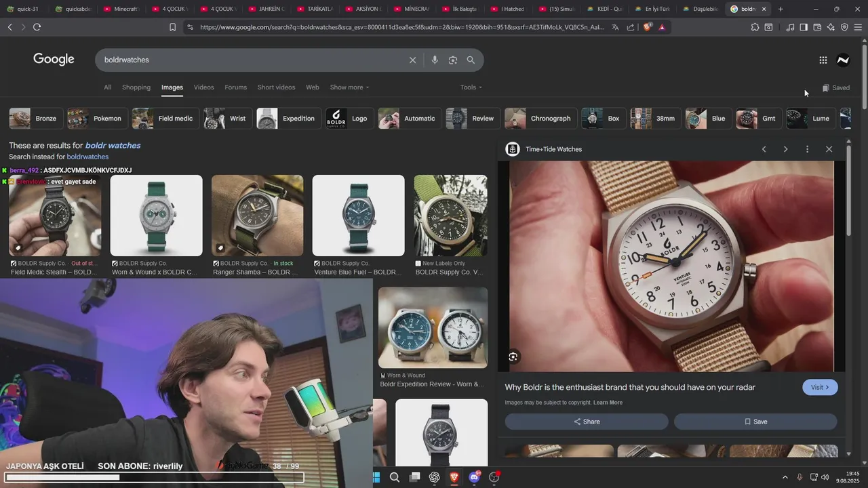Viewport: 868px width, 488px height.
Task: Close the image preview panel
Action: (x=829, y=149)
